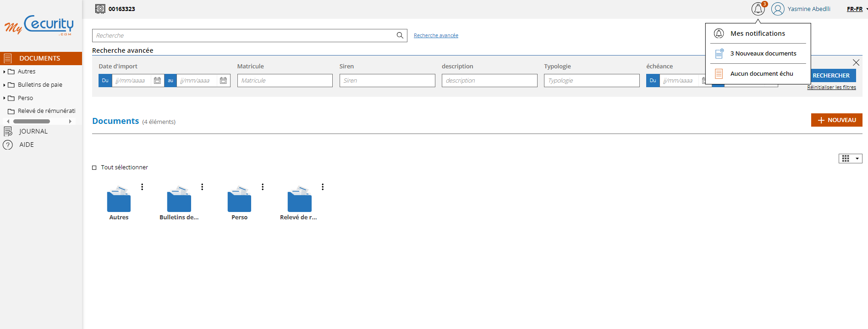Close the advanced search panel
The width and height of the screenshot is (868, 329).
pyautogui.click(x=856, y=62)
